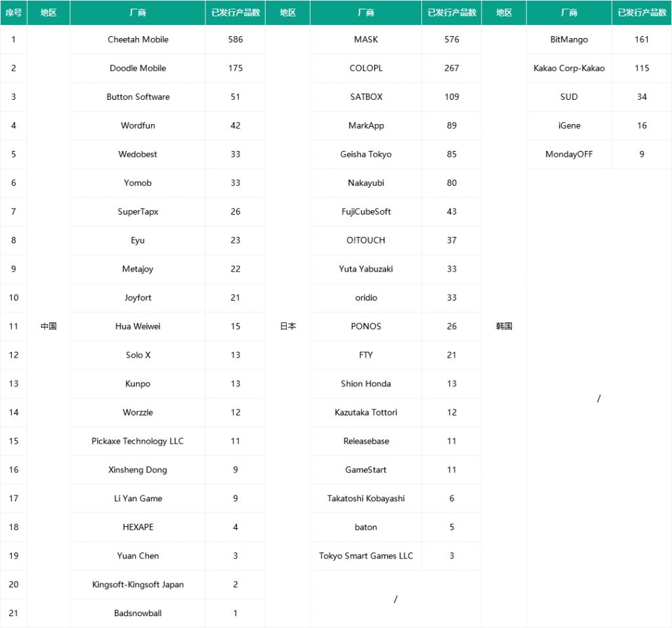Click the 韩国 region cell

(504, 326)
